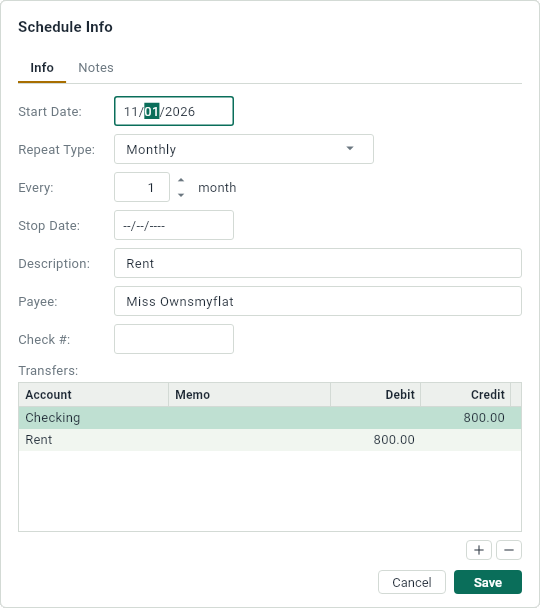Click the Start Date field
Viewport: 540px width, 608px height.
[x=174, y=111]
